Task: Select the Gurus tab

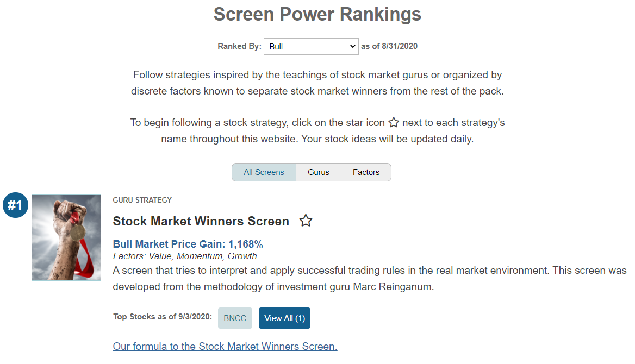Action: pyautogui.click(x=318, y=172)
